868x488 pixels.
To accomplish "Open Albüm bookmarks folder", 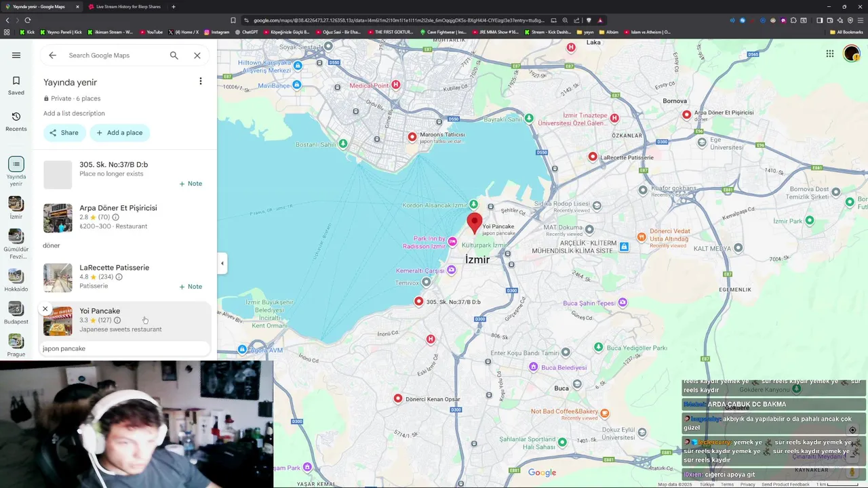I will (x=608, y=32).
